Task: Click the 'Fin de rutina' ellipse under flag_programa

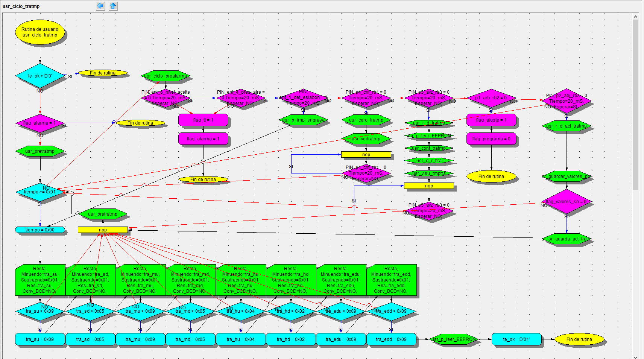Action: point(491,176)
